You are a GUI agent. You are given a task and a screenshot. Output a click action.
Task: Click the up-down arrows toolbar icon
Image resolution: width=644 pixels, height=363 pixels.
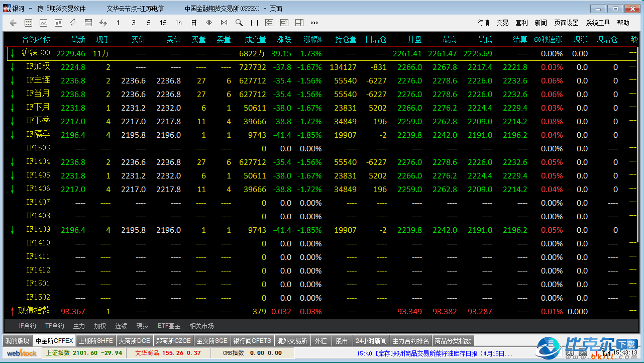[103, 23]
